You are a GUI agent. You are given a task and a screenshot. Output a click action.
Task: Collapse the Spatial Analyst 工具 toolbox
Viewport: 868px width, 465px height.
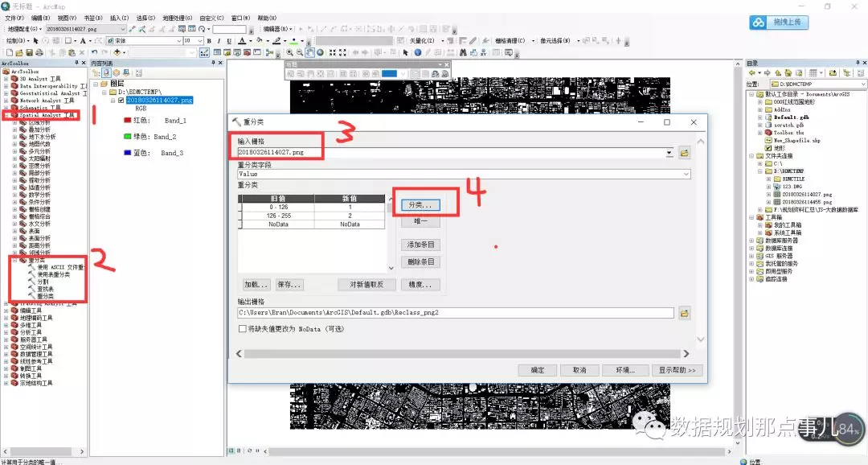click(x=6, y=115)
